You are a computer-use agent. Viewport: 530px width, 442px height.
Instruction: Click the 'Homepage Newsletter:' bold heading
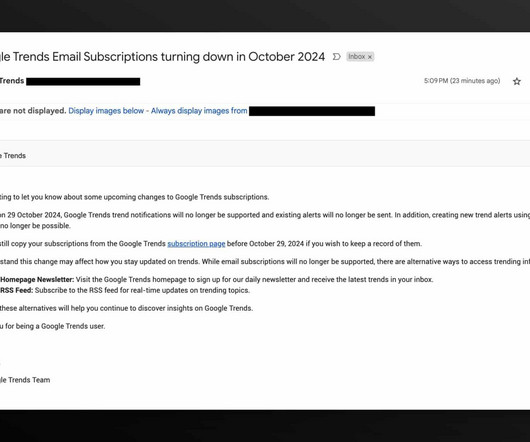tap(37, 279)
